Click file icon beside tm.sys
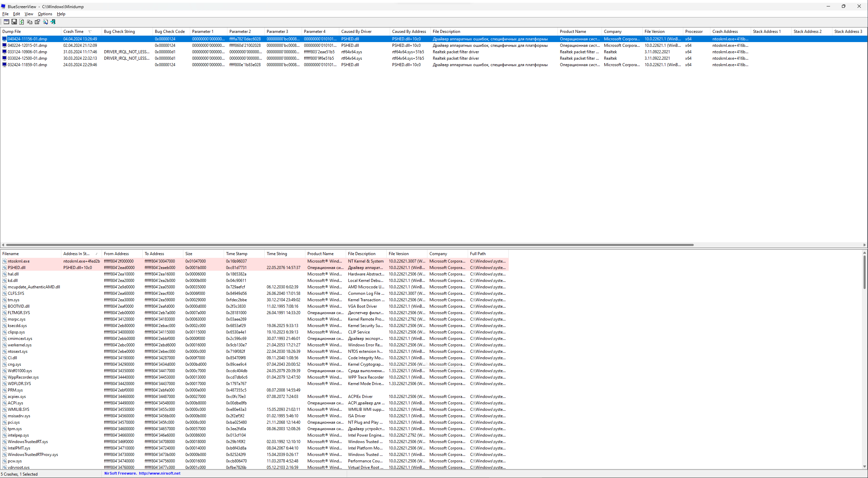868x478 pixels. [5, 300]
